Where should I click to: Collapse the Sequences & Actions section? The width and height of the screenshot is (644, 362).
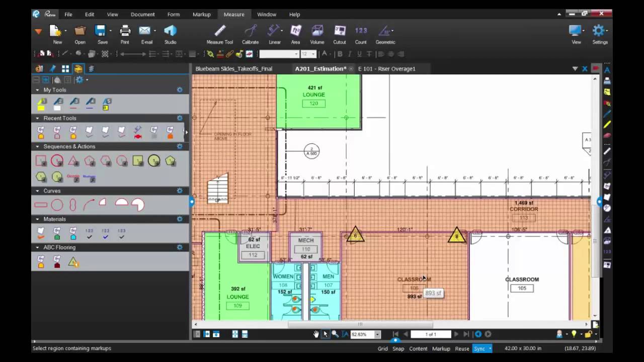tap(37, 146)
